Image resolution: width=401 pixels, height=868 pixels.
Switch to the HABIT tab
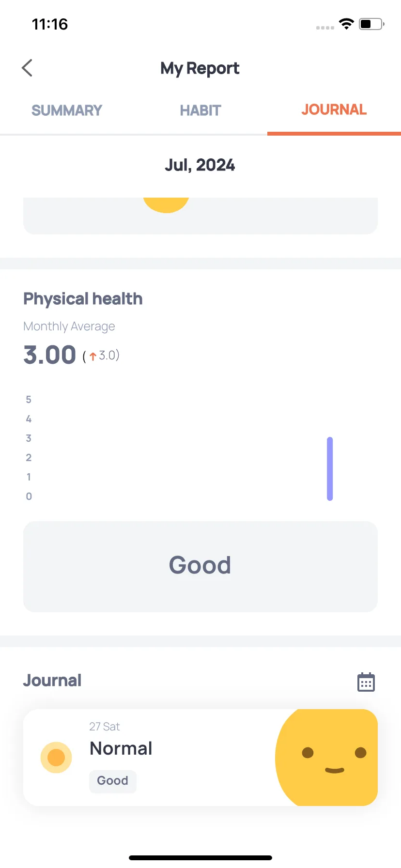point(200,110)
